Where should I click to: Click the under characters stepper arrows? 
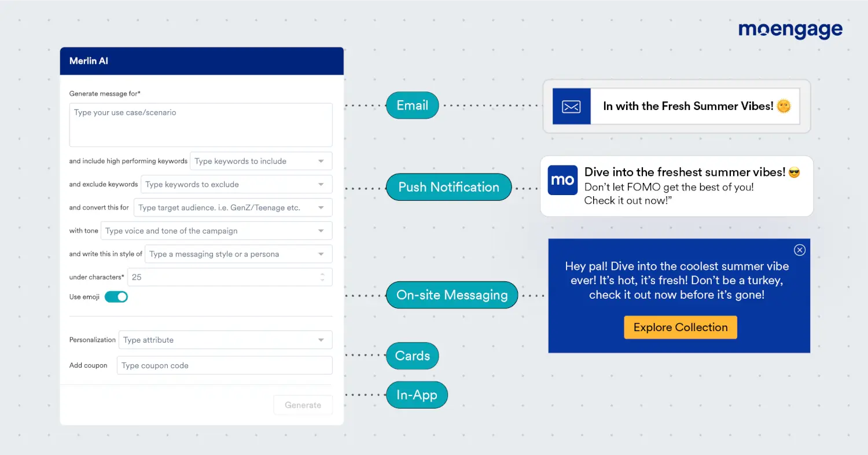pyautogui.click(x=322, y=277)
